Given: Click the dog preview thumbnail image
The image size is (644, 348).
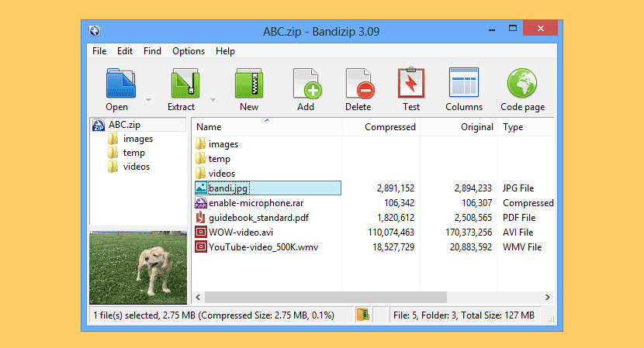Looking at the screenshot, I should click(x=139, y=267).
